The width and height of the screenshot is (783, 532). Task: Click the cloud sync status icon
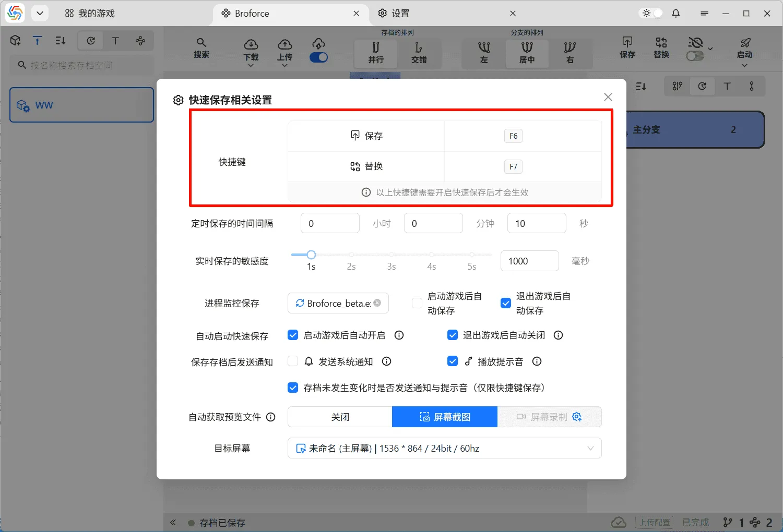point(619,522)
